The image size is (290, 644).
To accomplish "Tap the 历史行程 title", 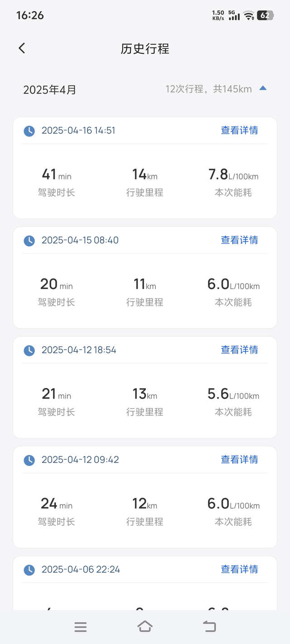I will [x=145, y=49].
